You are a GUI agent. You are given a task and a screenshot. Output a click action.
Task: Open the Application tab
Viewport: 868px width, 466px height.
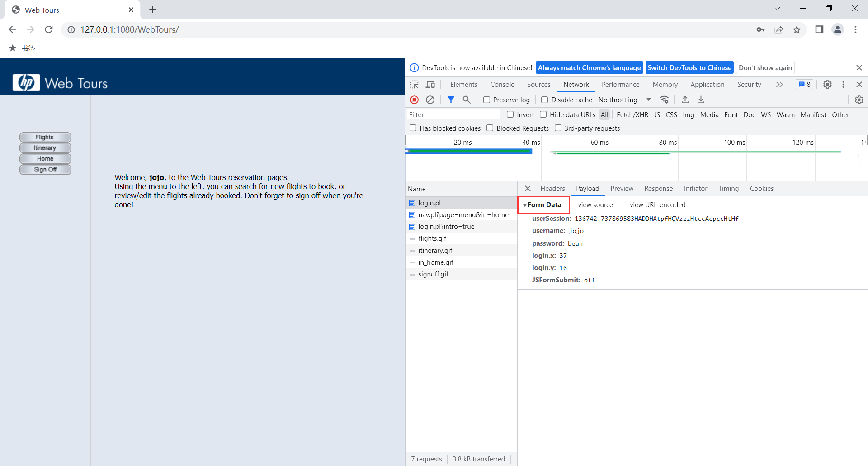pyautogui.click(x=707, y=85)
